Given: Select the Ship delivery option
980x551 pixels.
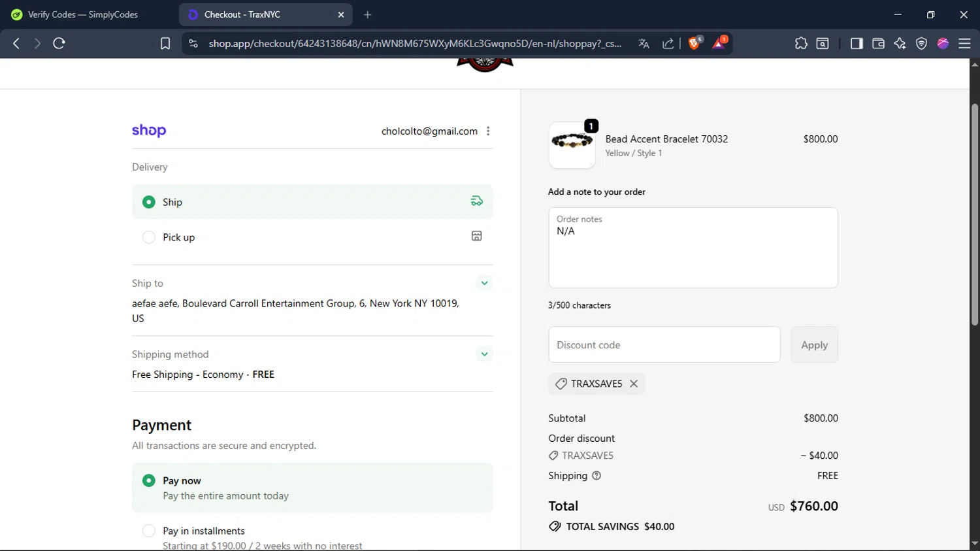Looking at the screenshot, I should (x=312, y=202).
